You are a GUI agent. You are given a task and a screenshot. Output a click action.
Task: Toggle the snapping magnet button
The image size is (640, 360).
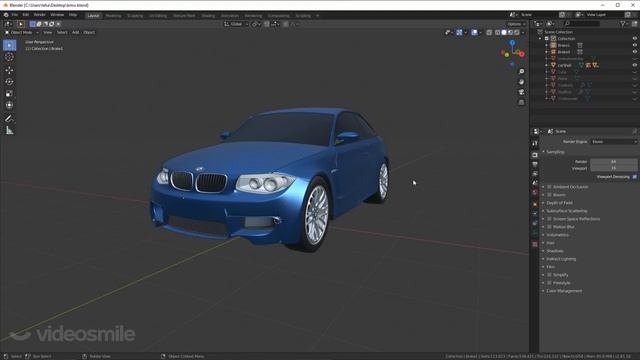[267, 24]
